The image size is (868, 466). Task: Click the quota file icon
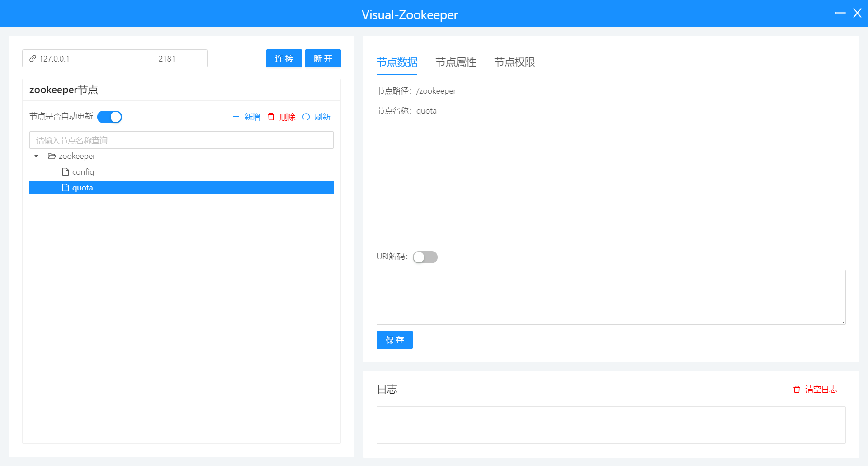point(66,188)
